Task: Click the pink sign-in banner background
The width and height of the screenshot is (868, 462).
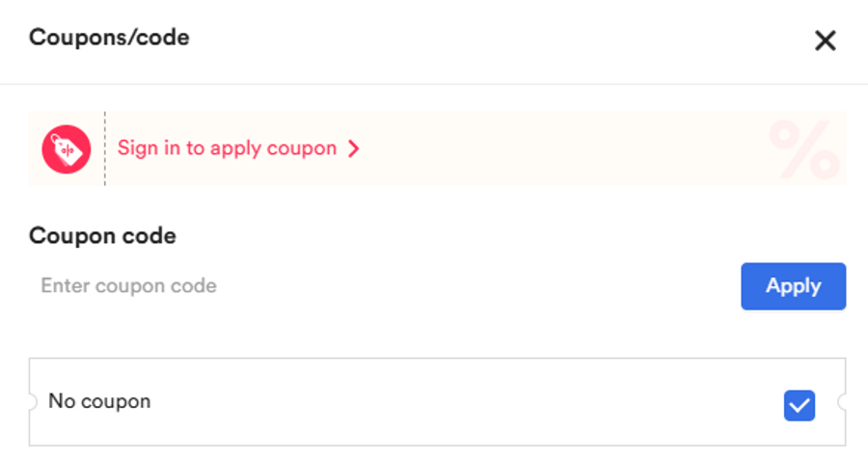Action: (559, 149)
